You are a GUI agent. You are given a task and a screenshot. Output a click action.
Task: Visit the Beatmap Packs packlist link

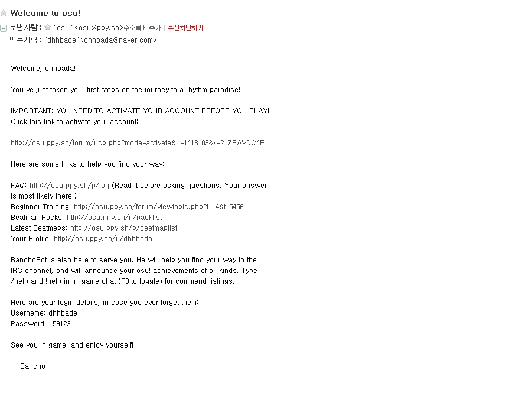[114, 218]
